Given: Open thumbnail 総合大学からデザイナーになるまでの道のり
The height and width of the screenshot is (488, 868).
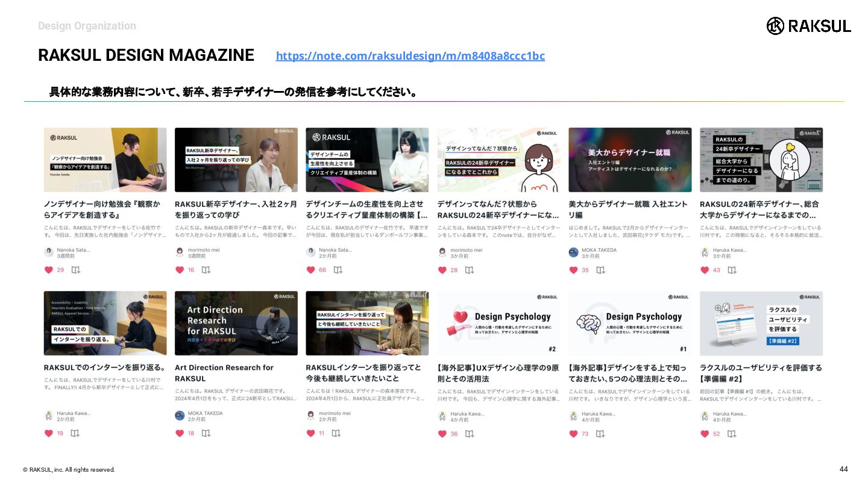Looking at the screenshot, I should point(761,160).
